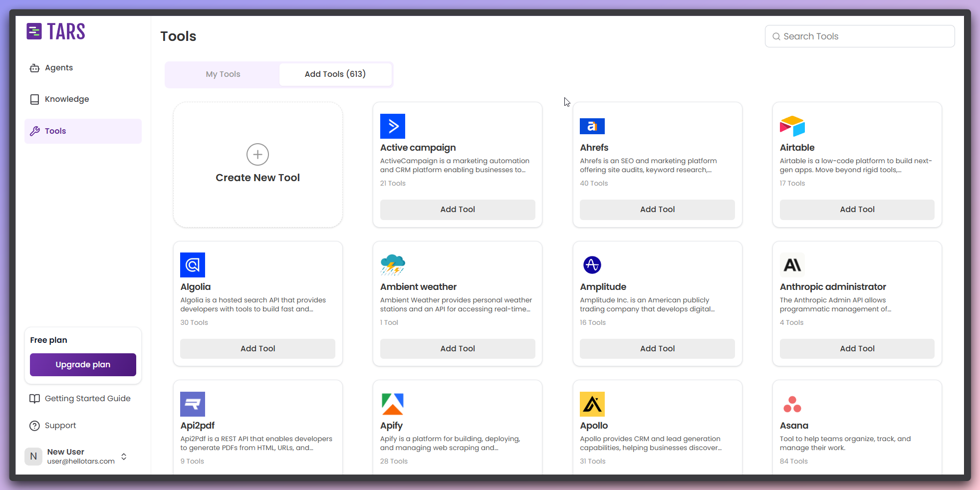
Task: Click the Apify logo icon
Action: click(393, 404)
